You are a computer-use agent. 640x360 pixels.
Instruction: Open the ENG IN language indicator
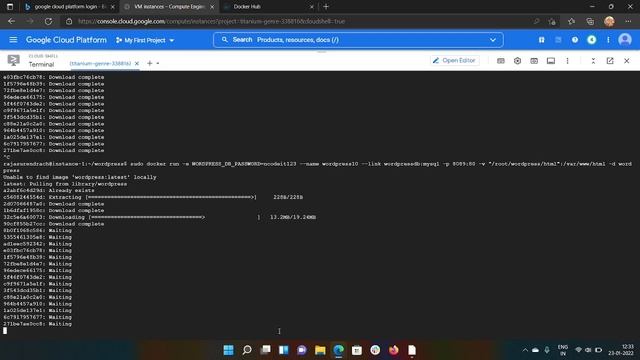tap(563, 350)
